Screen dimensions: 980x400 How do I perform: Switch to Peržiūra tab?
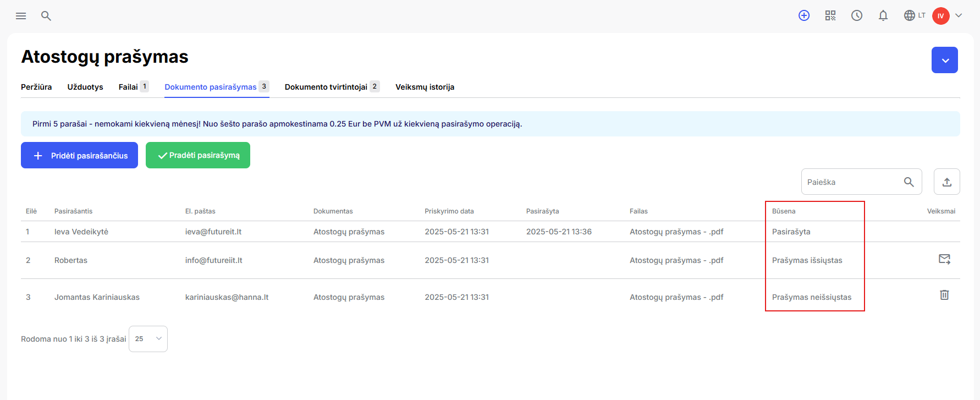click(36, 87)
